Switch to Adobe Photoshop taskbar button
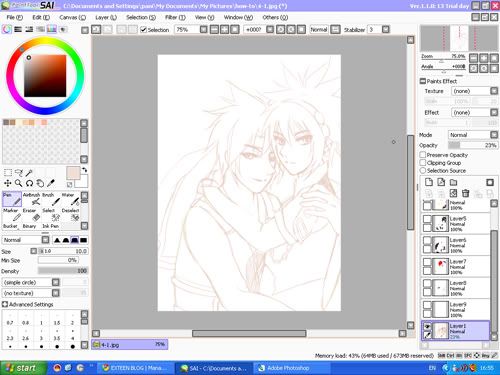 coord(288,368)
